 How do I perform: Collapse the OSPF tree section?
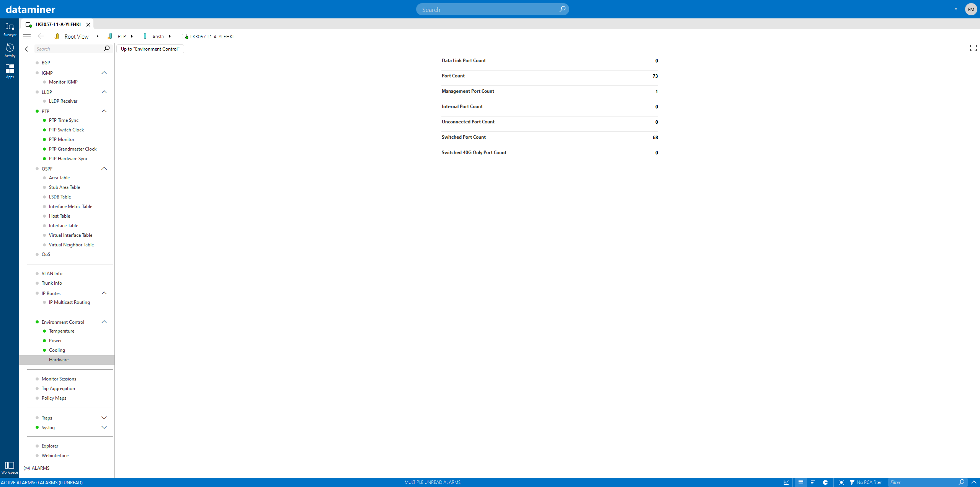(x=104, y=169)
